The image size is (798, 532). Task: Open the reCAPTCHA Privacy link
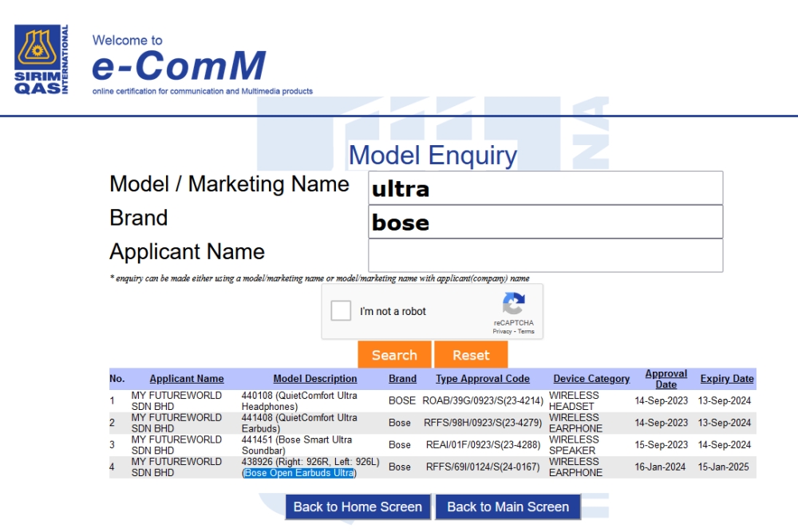pos(502,331)
